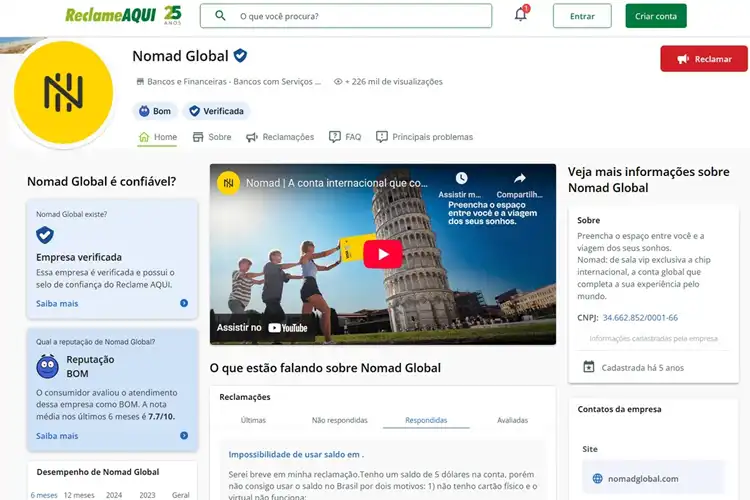Click the Criar conta button
The height and width of the screenshot is (500, 750).
(x=656, y=16)
